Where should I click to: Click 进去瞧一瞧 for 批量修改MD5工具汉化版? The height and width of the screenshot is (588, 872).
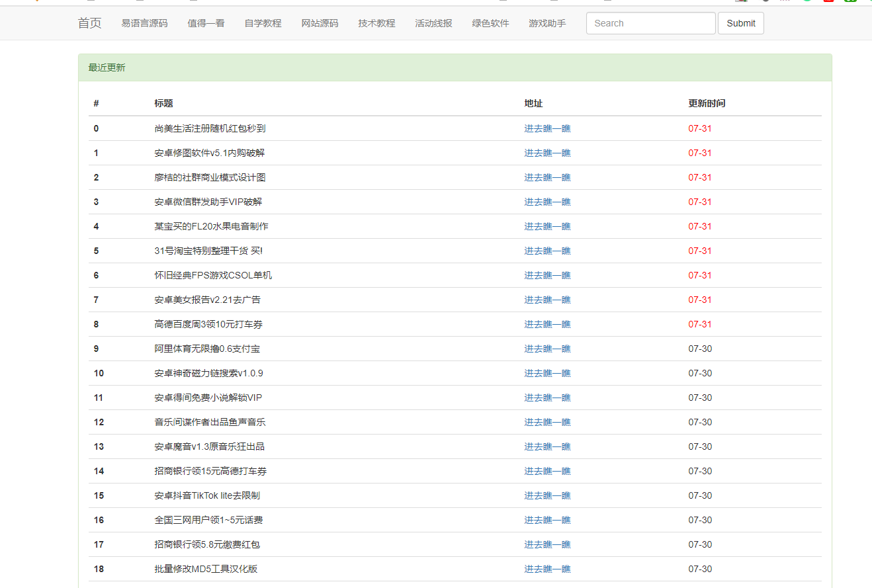click(x=547, y=568)
